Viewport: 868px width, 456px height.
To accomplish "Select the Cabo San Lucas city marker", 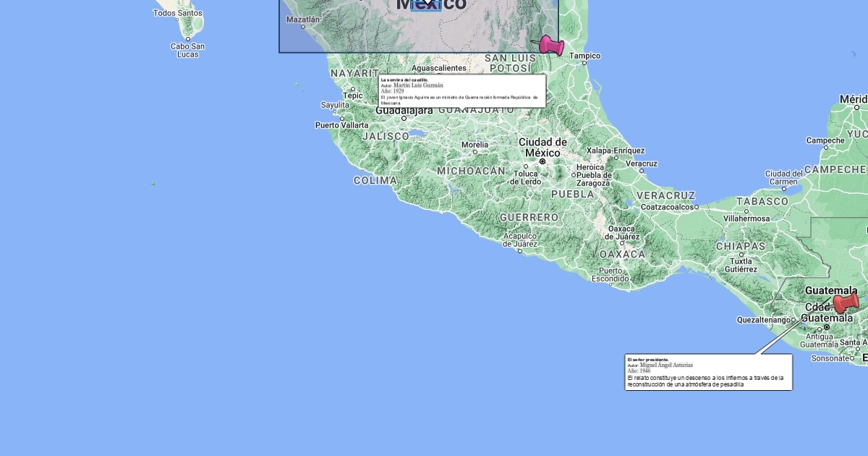I will coord(188,38).
